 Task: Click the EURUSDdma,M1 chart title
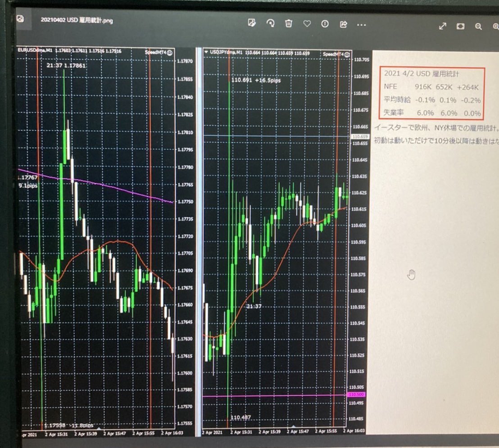click(35, 50)
